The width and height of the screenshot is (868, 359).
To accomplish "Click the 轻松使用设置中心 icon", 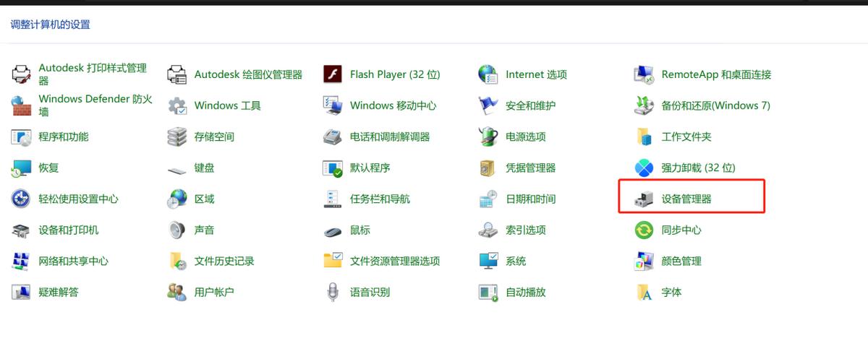I will [x=21, y=199].
